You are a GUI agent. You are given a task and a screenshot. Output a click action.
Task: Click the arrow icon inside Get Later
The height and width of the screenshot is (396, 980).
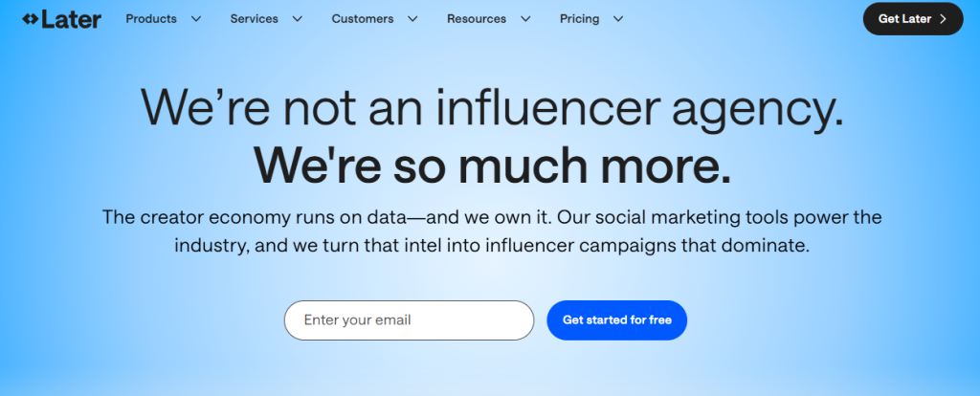tap(943, 19)
